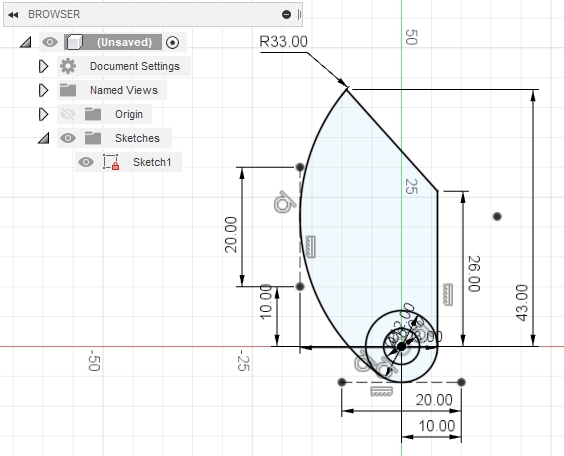Collapse the root (Unsaved) component tree
Viewport: 564px width, 456px height.
[x=25, y=42]
